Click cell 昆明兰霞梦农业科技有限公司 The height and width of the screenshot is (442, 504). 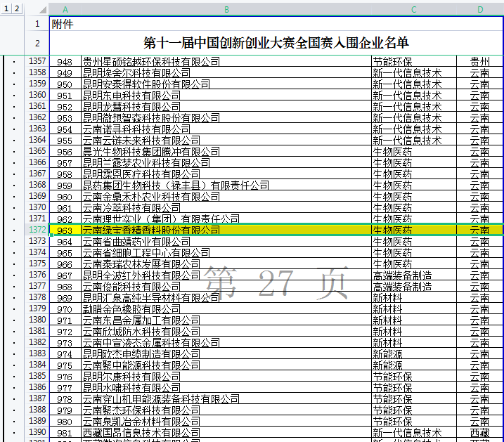(226, 162)
